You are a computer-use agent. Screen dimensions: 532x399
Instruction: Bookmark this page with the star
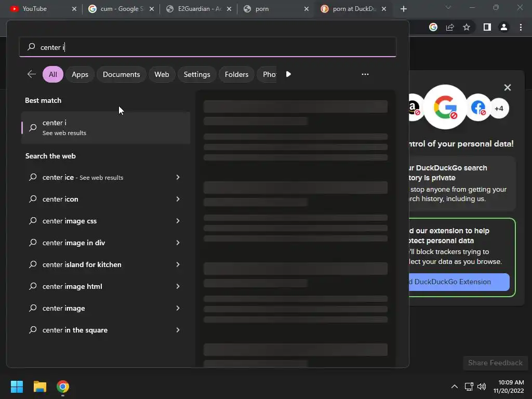tap(467, 27)
